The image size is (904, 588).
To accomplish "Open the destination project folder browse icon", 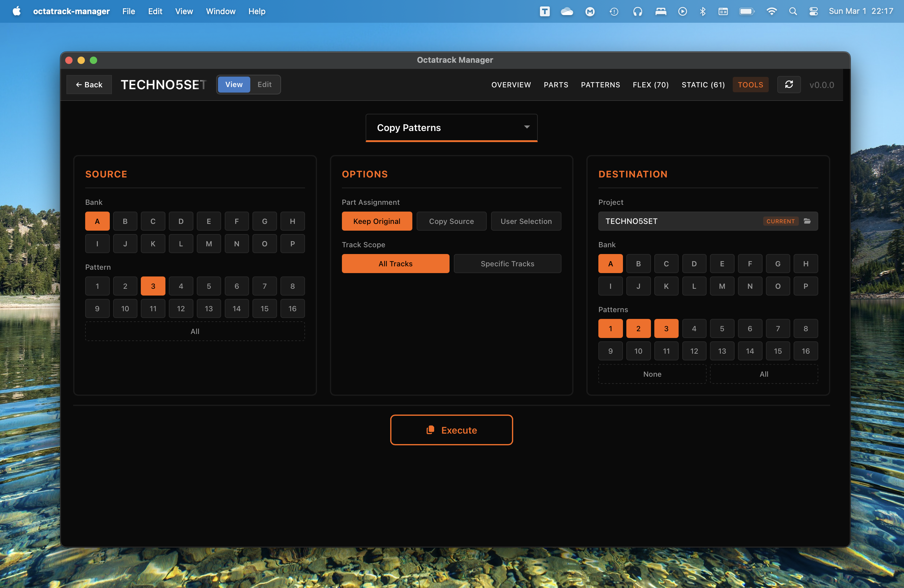I will (807, 221).
